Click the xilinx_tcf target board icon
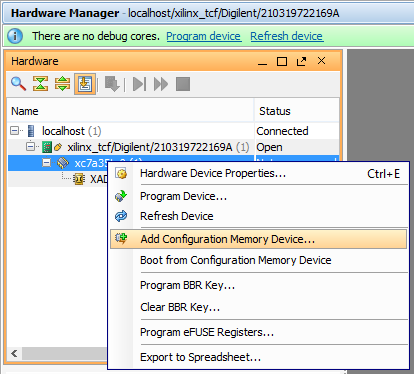Viewport: 414px width, 374px height. [x=47, y=147]
